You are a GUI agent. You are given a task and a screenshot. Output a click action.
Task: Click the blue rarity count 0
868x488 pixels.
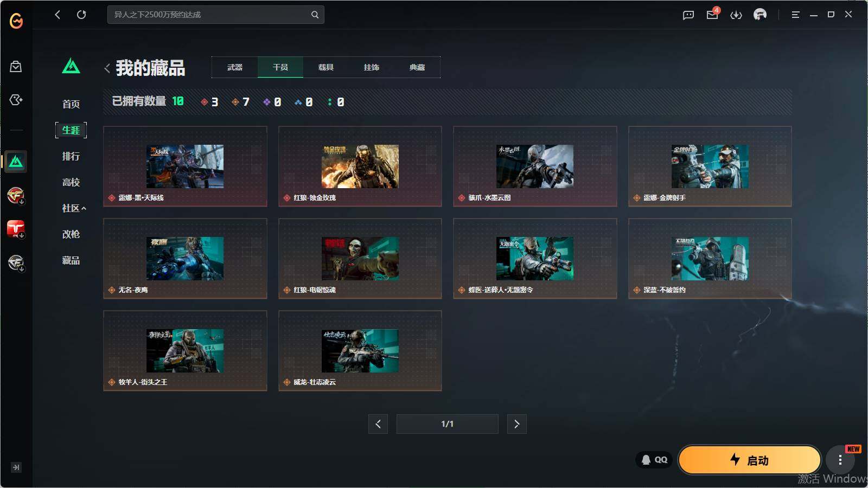[303, 102]
